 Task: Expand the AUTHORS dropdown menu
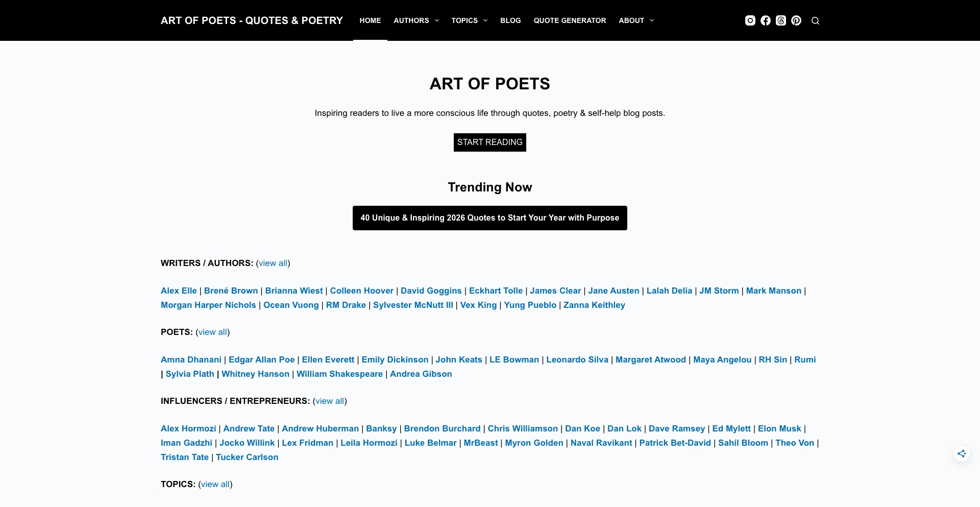tap(415, 20)
